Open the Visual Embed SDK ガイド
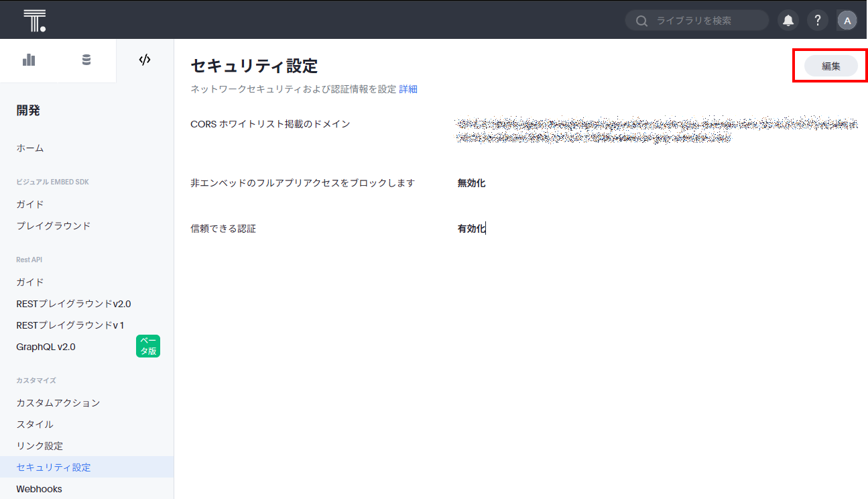This screenshot has width=868, height=499. 30,205
